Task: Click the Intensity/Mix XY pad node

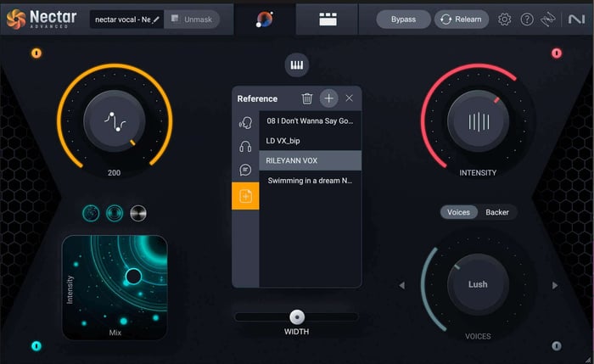Action: click(133, 276)
